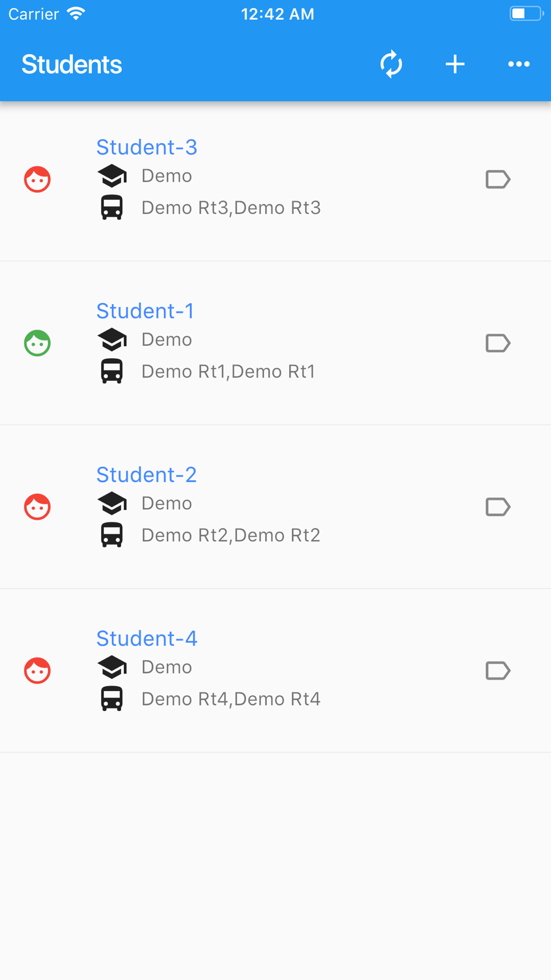Select the Student-2 name link
Image resolution: width=551 pixels, height=980 pixels.
tap(147, 475)
